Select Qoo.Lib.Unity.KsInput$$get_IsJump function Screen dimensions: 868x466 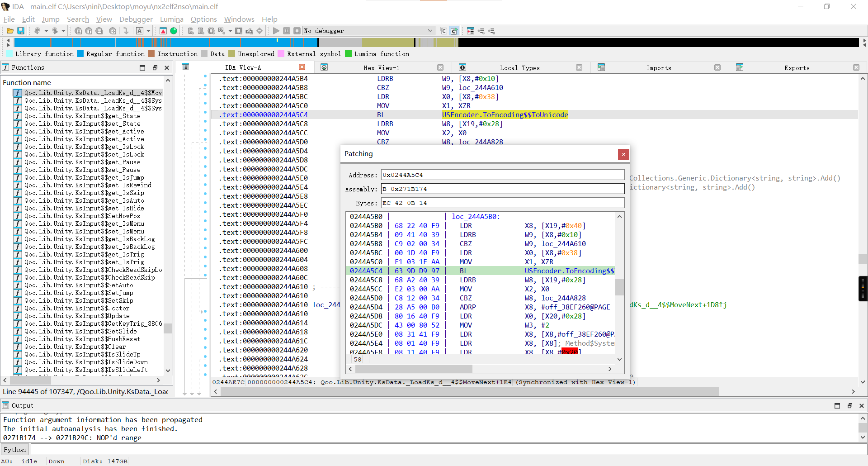click(x=84, y=177)
